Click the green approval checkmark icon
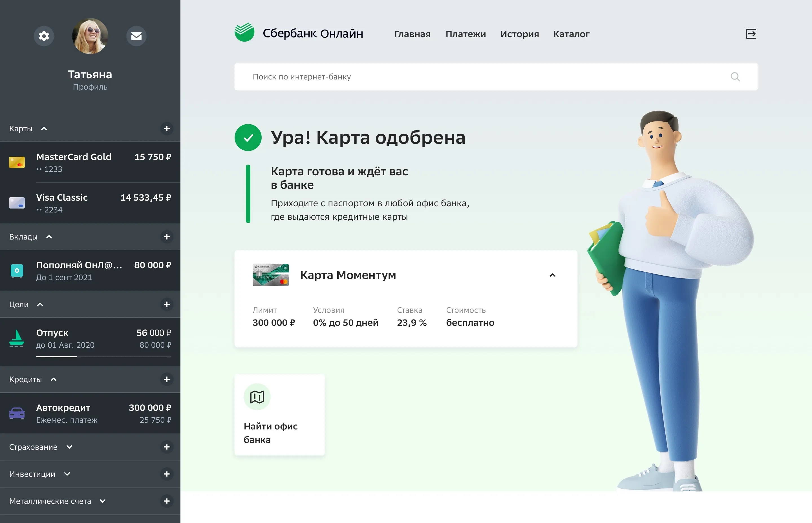This screenshot has width=812, height=523. (248, 138)
